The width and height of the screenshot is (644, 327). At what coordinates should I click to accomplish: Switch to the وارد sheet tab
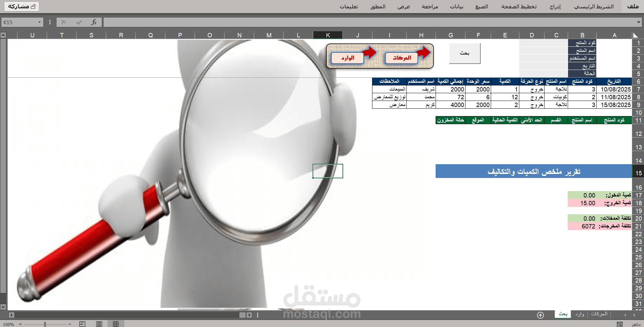(580, 314)
